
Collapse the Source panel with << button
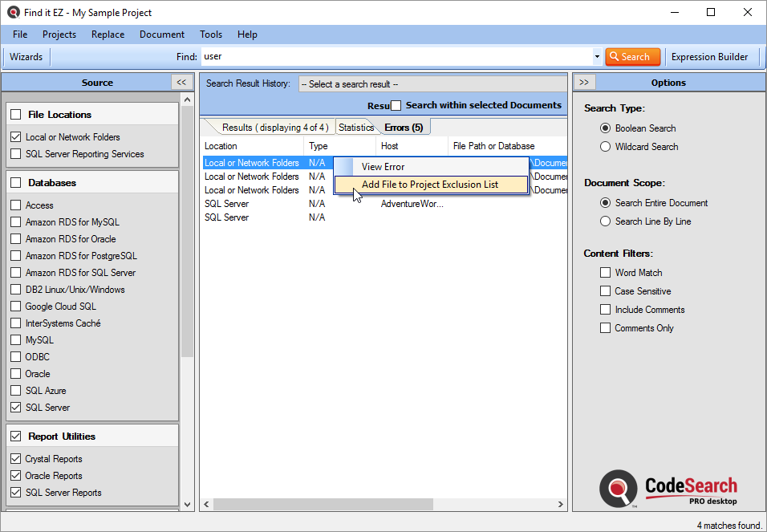tap(181, 82)
